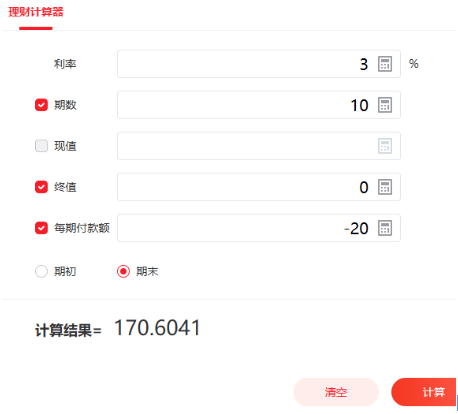The image size is (458, 414).
Task: Click the 170.6041 calculation result
Action: click(x=157, y=327)
